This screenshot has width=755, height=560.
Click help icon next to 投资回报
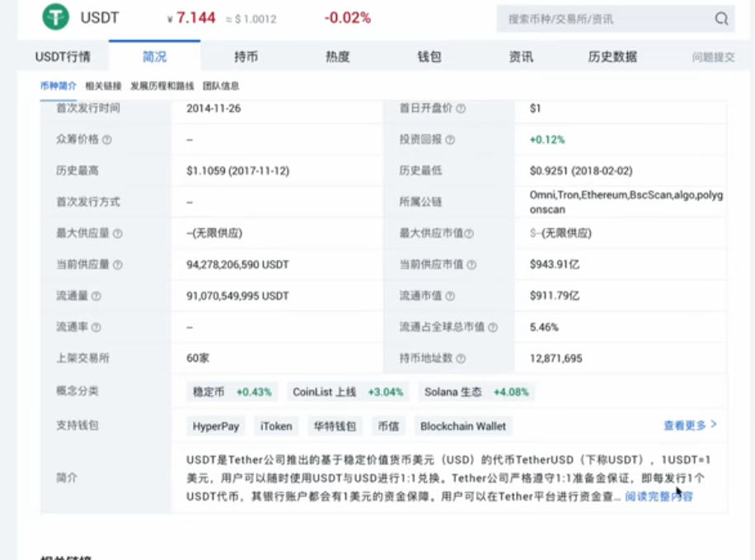[450, 140]
